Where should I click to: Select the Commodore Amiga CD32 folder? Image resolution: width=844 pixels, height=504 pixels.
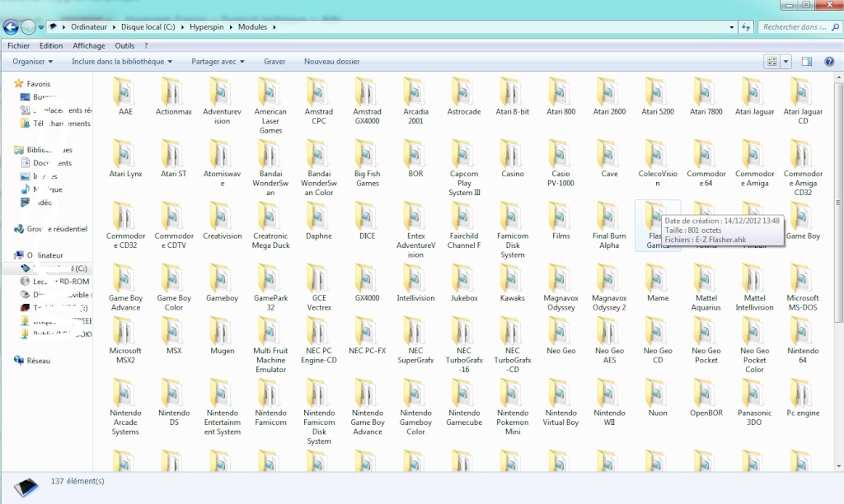tap(803, 168)
